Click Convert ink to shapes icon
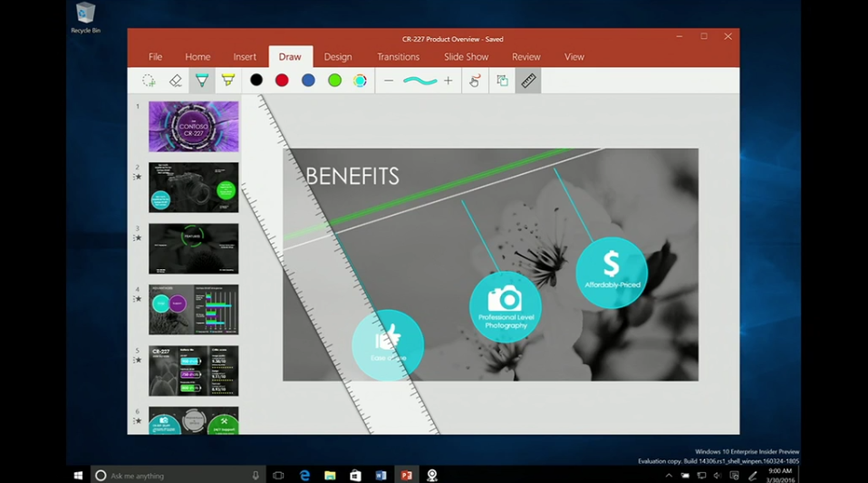Image resolution: width=868 pixels, height=483 pixels. (502, 81)
